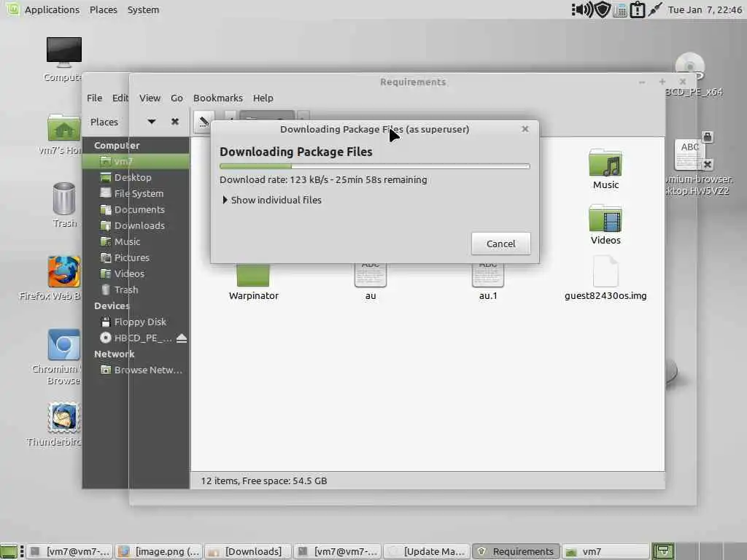Select vm7 home in sidebar
The image size is (747, 560).
(136, 161)
